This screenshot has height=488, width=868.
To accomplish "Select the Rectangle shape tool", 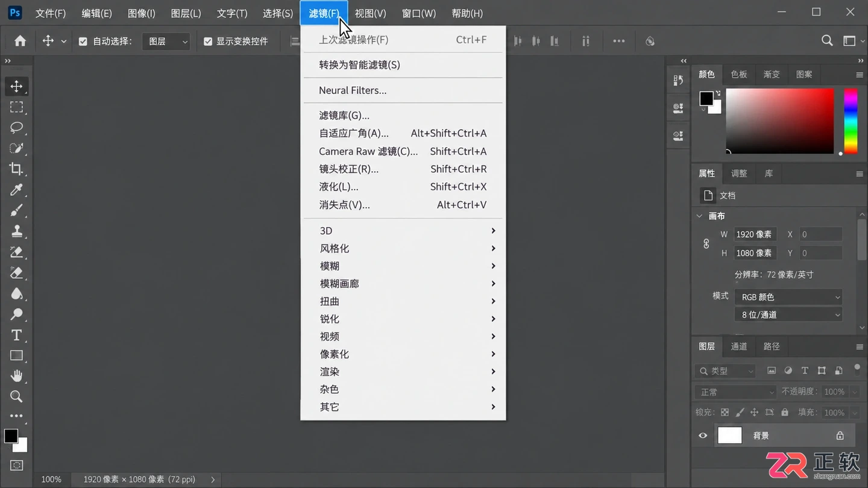I will (x=16, y=355).
